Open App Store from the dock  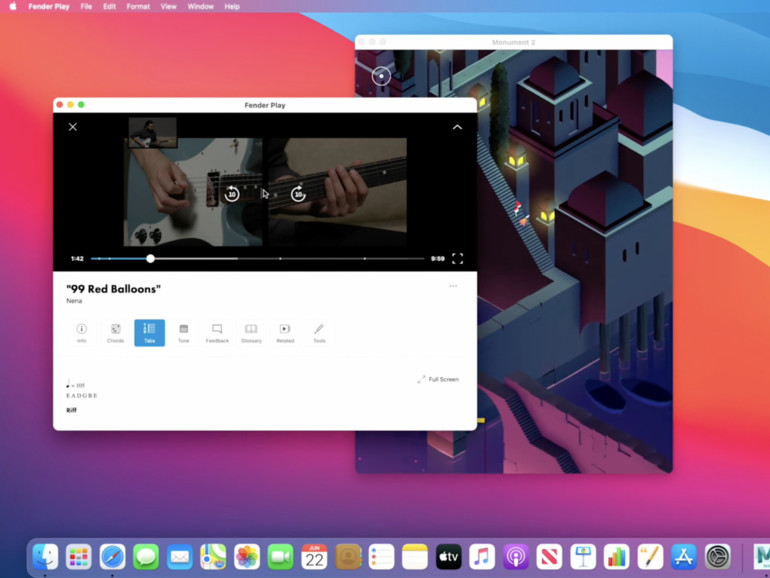(x=684, y=557)
